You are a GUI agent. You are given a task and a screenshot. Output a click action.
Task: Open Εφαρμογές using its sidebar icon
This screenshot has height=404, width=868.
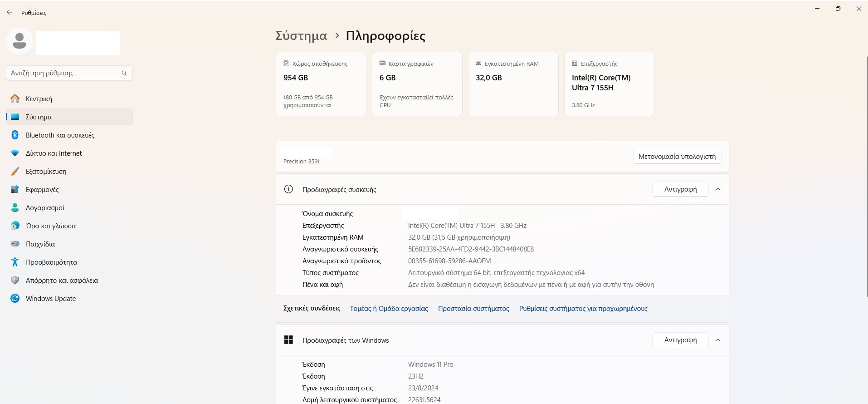pos(15,189)
